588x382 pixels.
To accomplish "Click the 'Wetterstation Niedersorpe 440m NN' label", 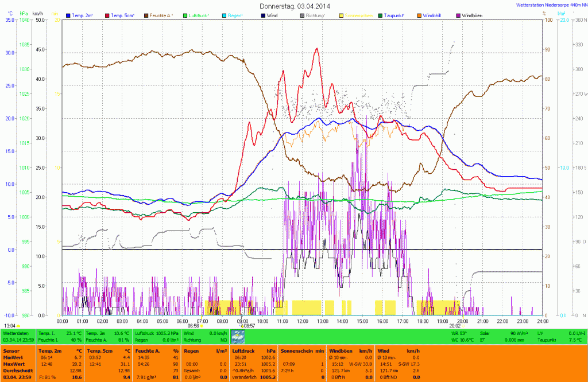I will 552,5.
